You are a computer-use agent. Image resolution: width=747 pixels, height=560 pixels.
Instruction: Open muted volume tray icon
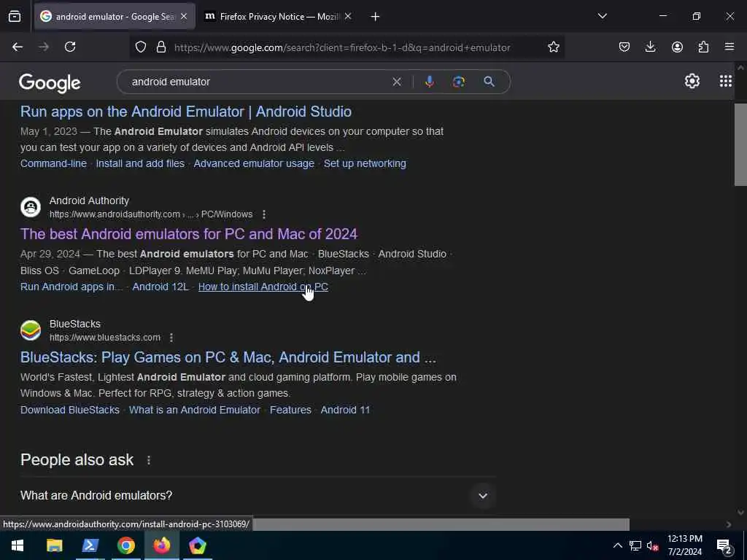pyautogui.click(x=652, y=545)
